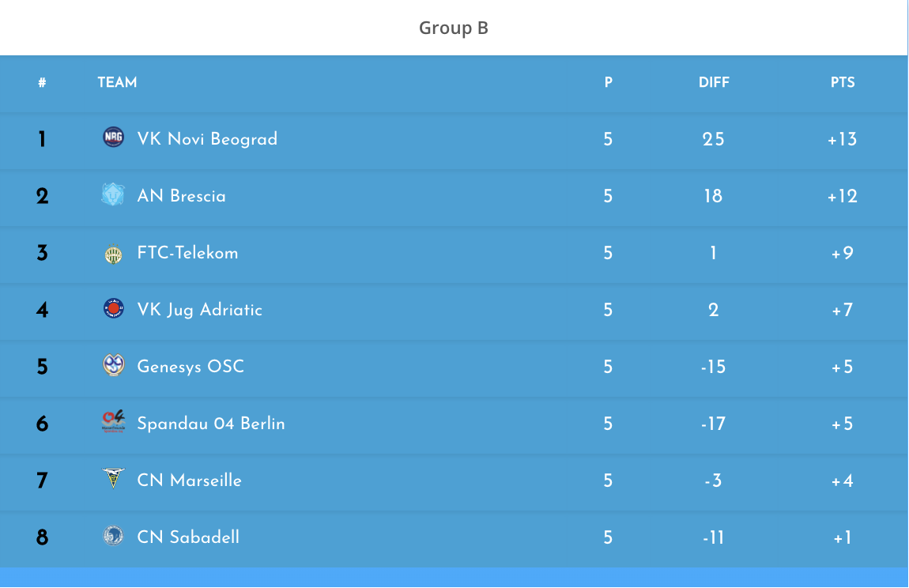Select the CN Marseille crest icon
909x588 pixels.
[113, 478]
